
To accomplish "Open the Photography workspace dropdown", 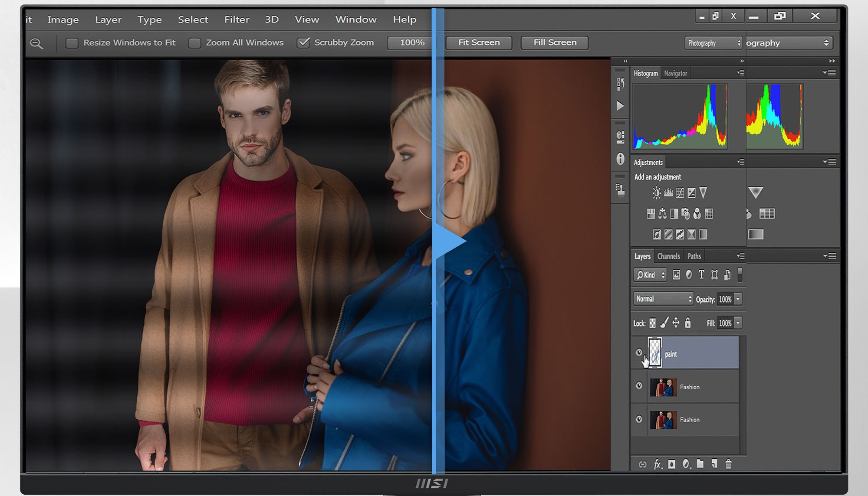I will [713, 43].
